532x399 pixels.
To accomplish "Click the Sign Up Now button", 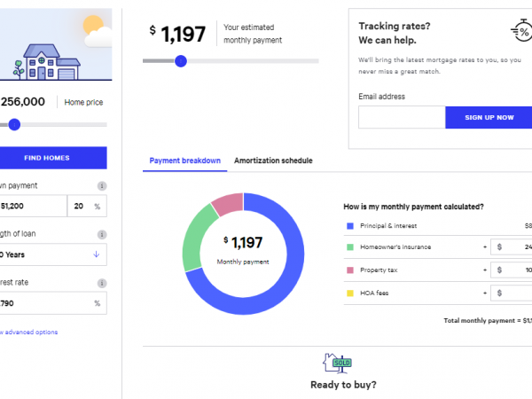I will (x=487, y=117).
